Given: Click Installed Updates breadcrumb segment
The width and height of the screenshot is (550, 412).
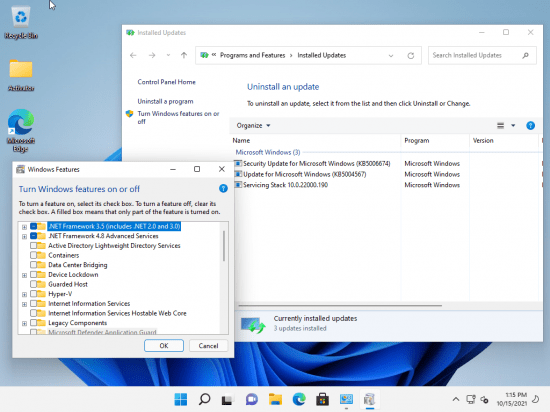Looking at the screenshot, I should [322, 55].
